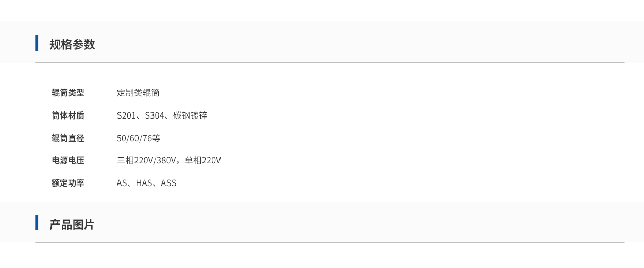This screenshot has width=644, height=268.
Task: Click the 单相220V voltage text
Action: pos(203,160)
